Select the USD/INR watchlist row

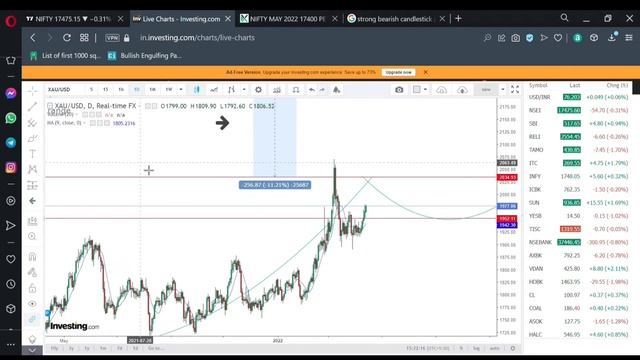(579, 97)
